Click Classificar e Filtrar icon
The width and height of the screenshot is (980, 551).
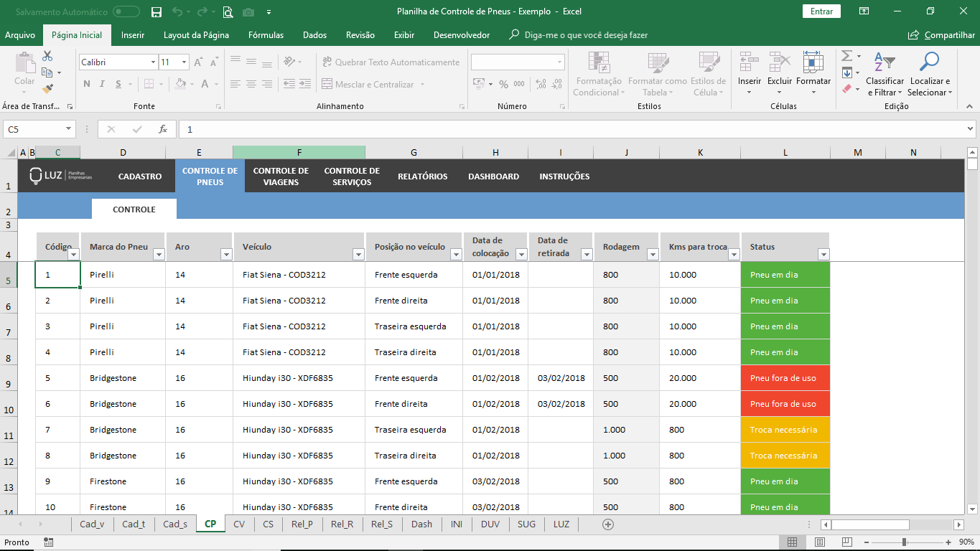coord(885,63)
